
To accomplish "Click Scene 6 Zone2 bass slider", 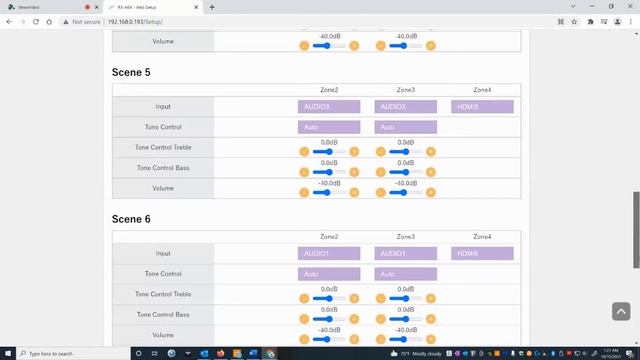I will click(329, 319).
